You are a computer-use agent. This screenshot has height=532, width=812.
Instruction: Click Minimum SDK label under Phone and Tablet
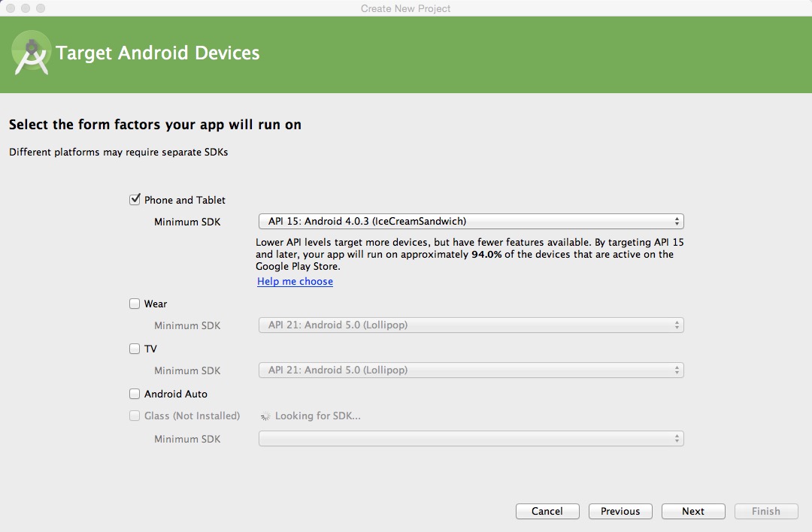coord(187,222)
